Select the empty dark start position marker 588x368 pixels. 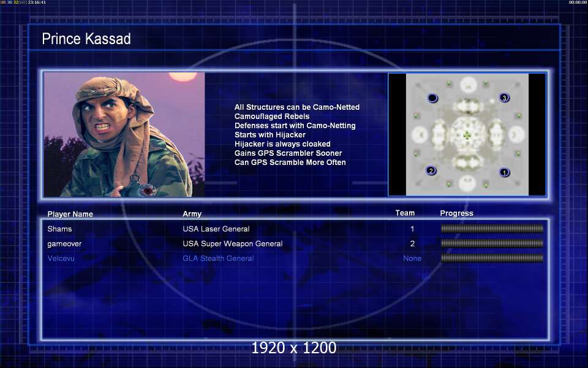432,98
